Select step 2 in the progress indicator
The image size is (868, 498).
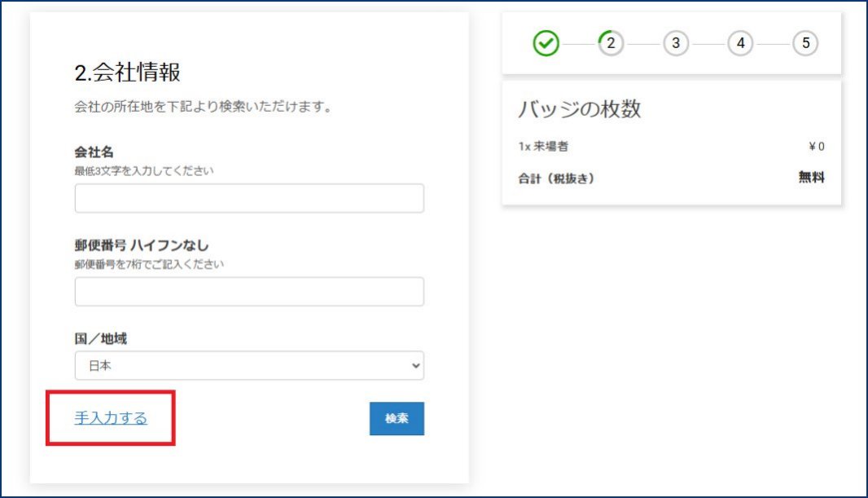pyautogui.click(x=610, y=43)
